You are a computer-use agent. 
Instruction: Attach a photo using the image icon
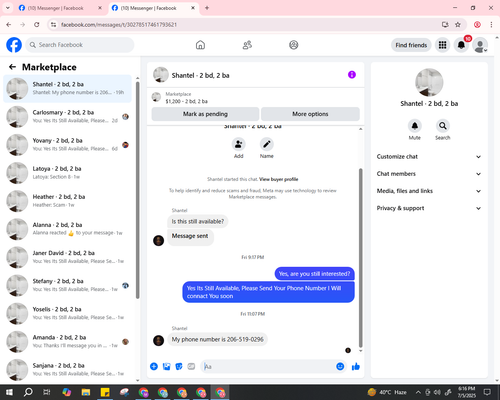click(166, 367)
